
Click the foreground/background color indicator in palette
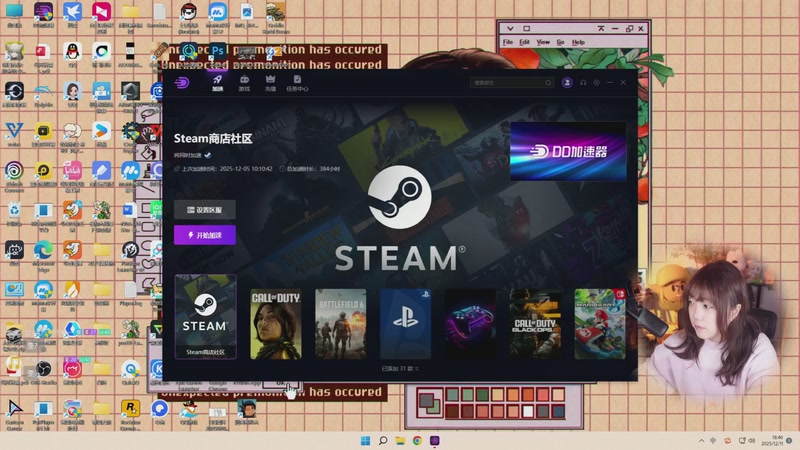click(429, 402)
